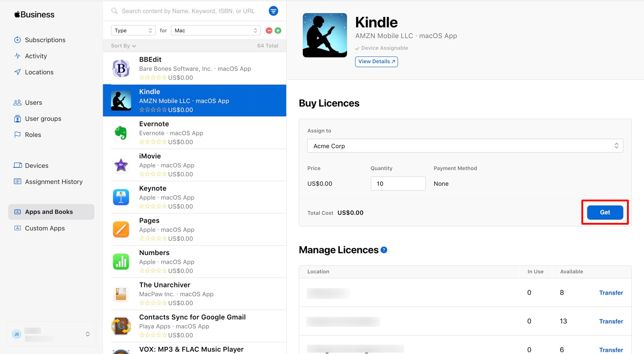The height and width of the screenshot is (354, 644).
Task: Select the BBEdit list entry
Action: pos(195,68)
